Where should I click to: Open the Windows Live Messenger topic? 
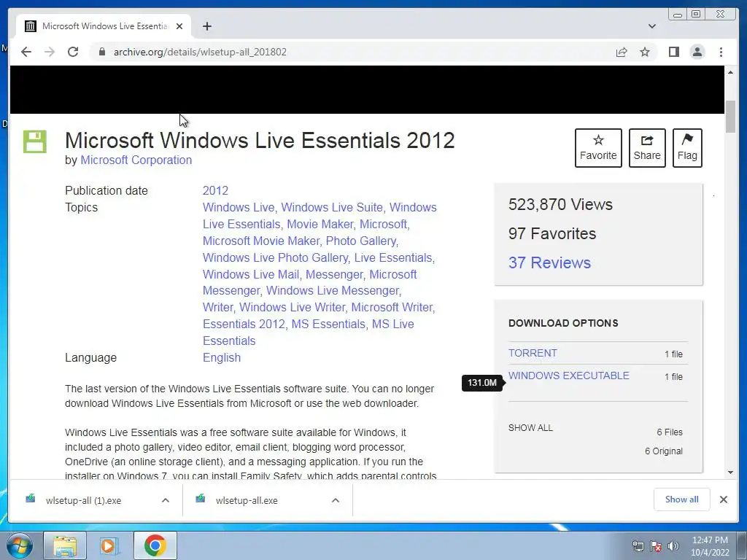(x=333, y=290)
